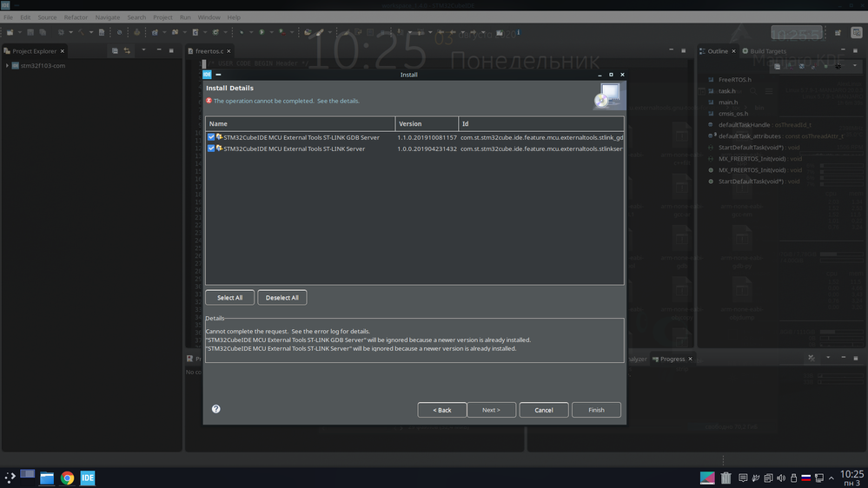Select cmsis_os.h in the Outline
The image size is (868, 488).
[733, 114]
